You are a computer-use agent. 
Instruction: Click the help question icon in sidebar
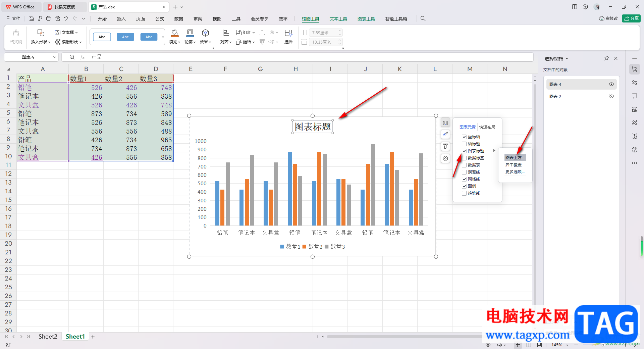click(635, 150)
